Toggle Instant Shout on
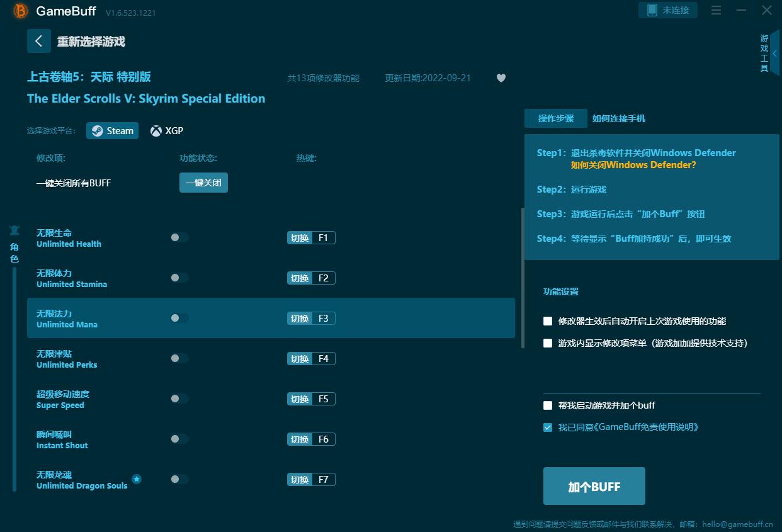The height and width of the screenshot is (532, 782). tap(179, 439)
